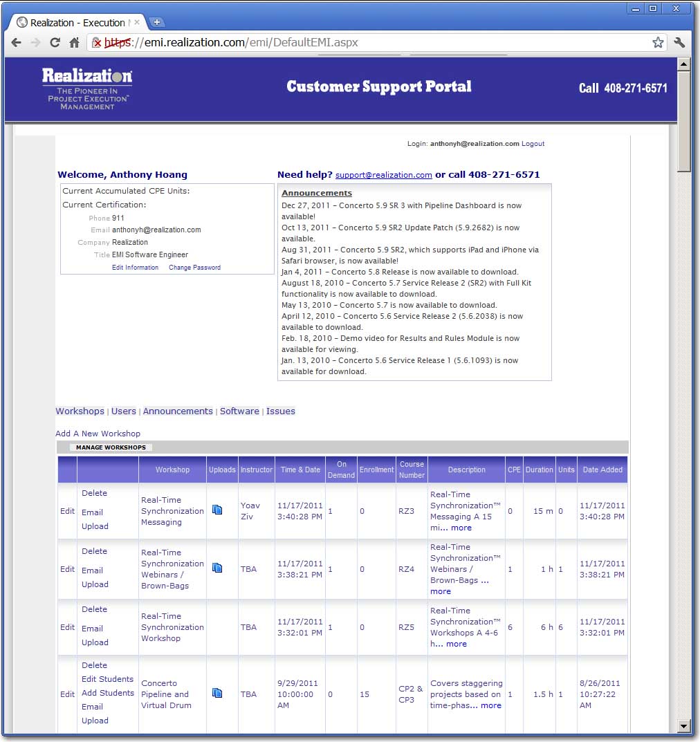Viewport: 700px width, 742px height.
Task: Switch to the Users section
Action: 124,411
